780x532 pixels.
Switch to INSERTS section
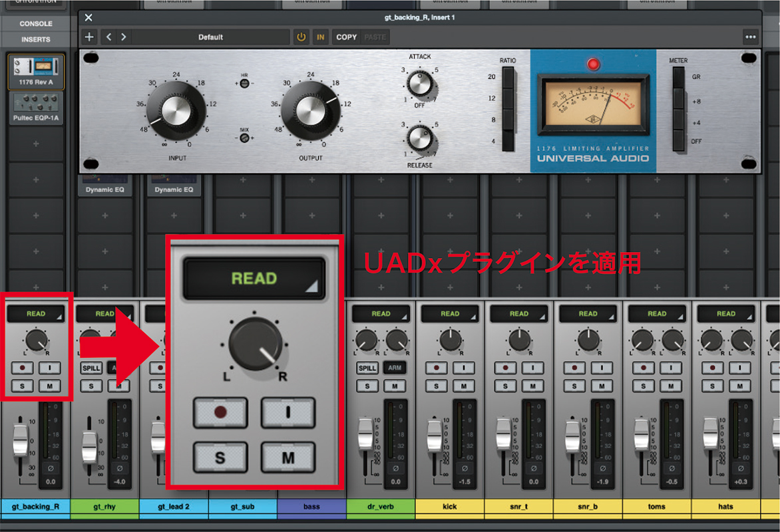click(x=36, y=39)
